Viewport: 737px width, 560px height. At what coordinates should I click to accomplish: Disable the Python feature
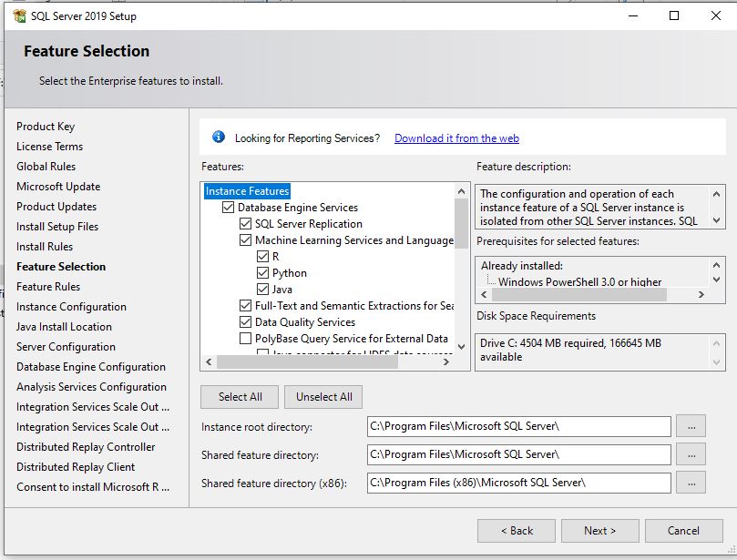[x=262, y=272]
